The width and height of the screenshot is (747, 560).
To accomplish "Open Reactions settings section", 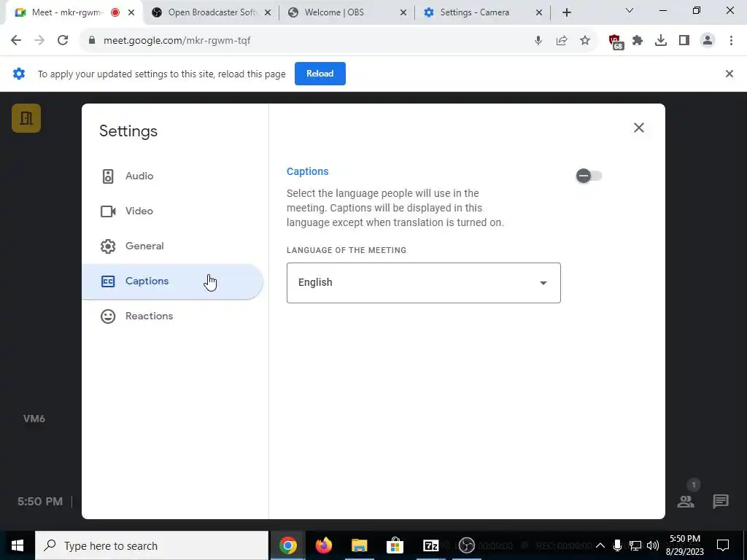I will click(x=172, y=316).
